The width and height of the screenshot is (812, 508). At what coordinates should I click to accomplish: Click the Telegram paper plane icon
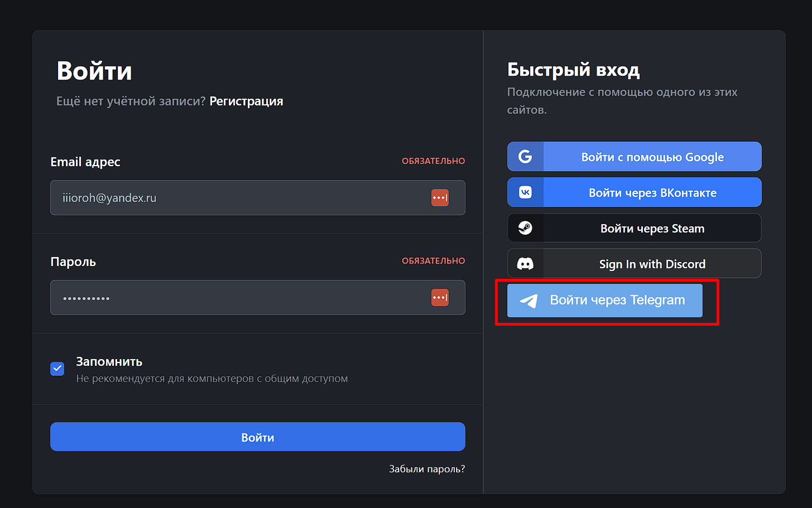click(528, 301)
